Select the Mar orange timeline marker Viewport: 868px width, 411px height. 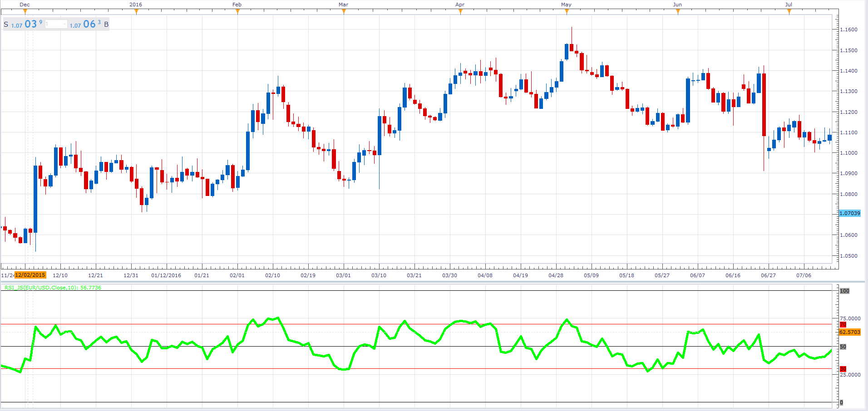(x=344, y=12)
